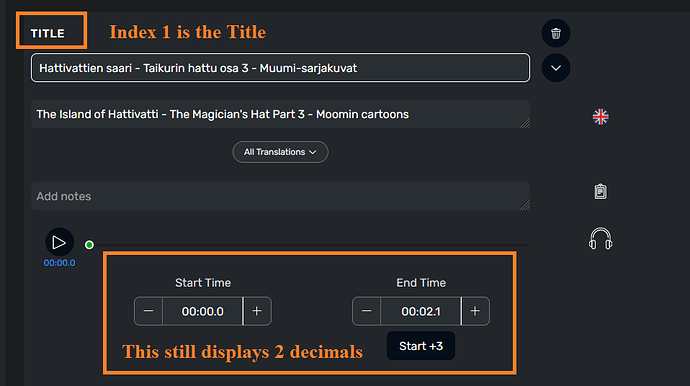Image resolution: width=690 pixels, height=386 pixels.
Task: Decrease the Start Time with minus
Action: [148, 311]
